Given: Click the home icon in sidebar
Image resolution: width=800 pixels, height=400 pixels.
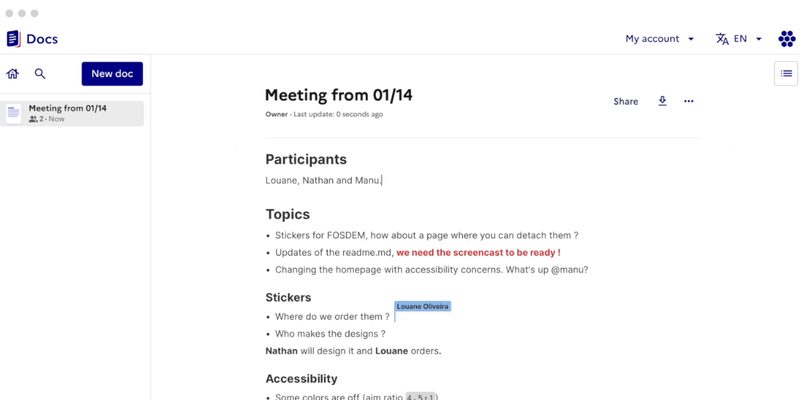Looking at the screenshot, I should (x=13, y=74).
